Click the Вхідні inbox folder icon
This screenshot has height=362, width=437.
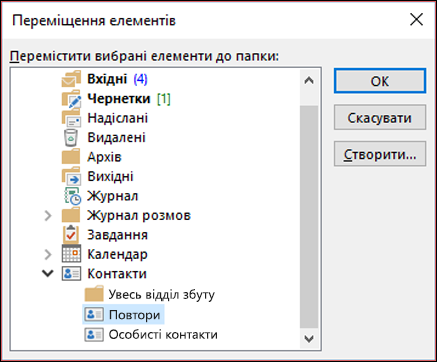(71, 79)
